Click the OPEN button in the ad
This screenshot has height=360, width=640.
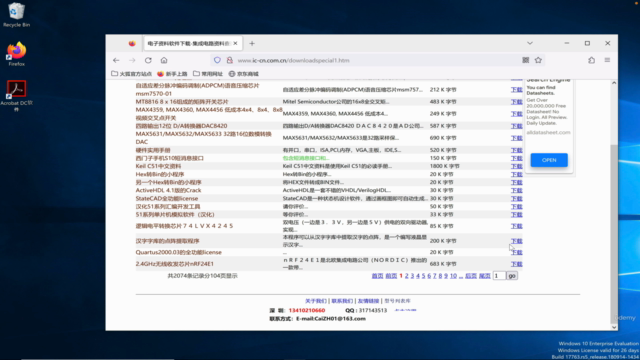549,160
